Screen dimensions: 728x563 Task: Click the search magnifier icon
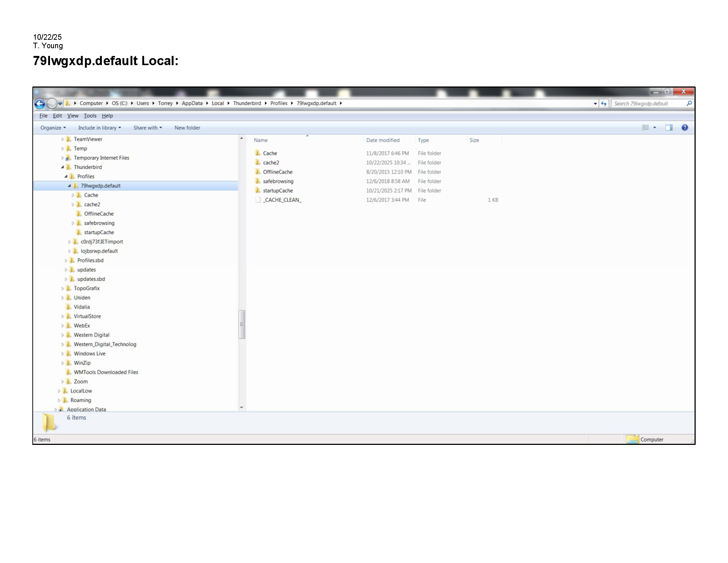(689, 103)
